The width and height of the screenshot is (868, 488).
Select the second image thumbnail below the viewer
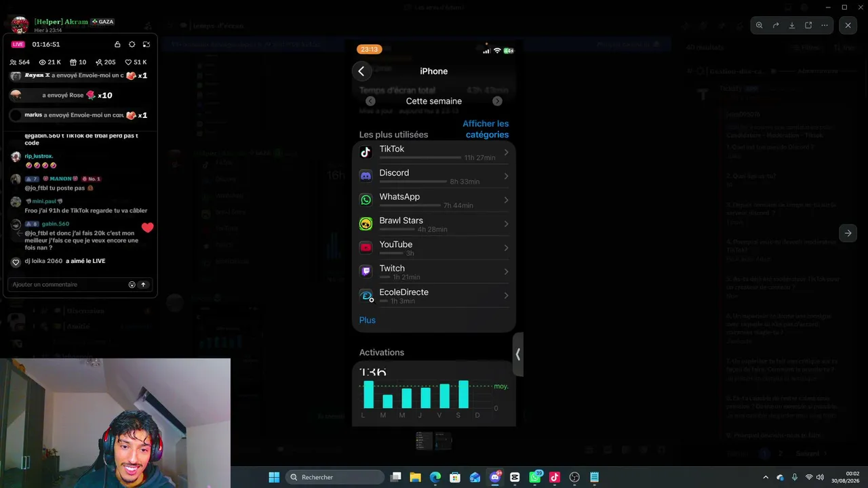[443, 441]
